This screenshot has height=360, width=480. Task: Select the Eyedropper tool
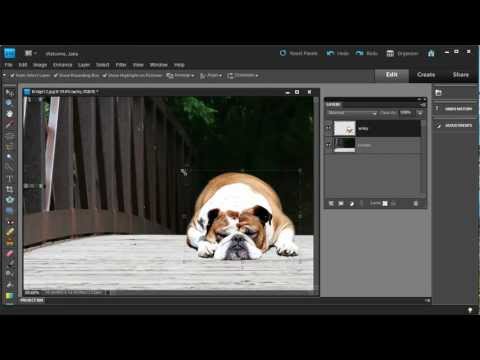coord(10,125)
